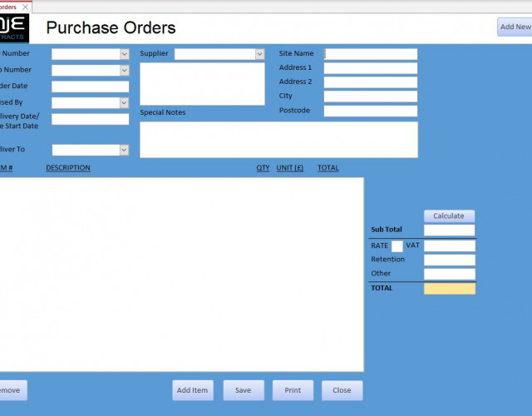Click into the Order Date field
The height and width of the screenshot is (416, 532).
point(90,87)
